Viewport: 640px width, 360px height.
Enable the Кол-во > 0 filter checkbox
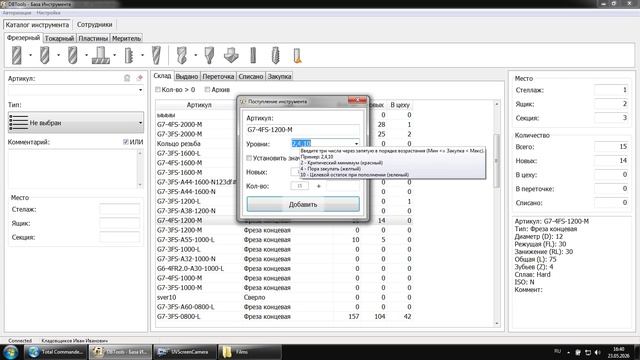pyautogui.click(x=158, y=89)
